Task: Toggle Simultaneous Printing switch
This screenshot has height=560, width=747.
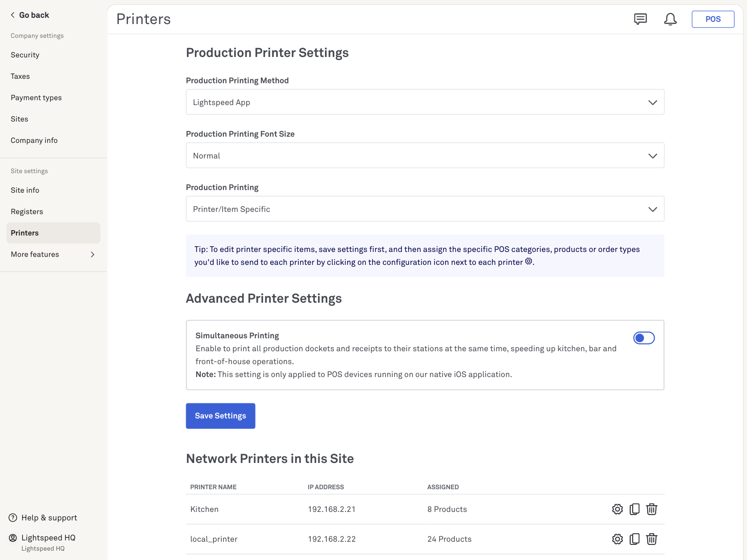Action: tap(644, 338)
